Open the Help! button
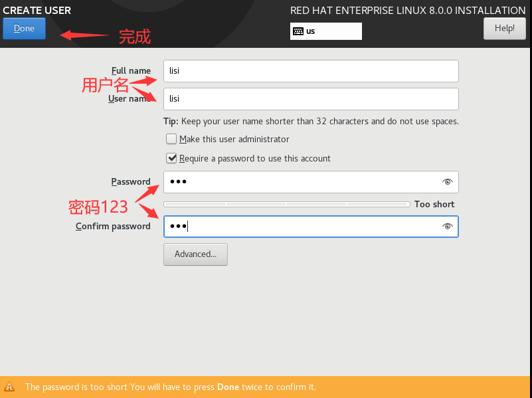532x398 pixels. tap(505, 29)
